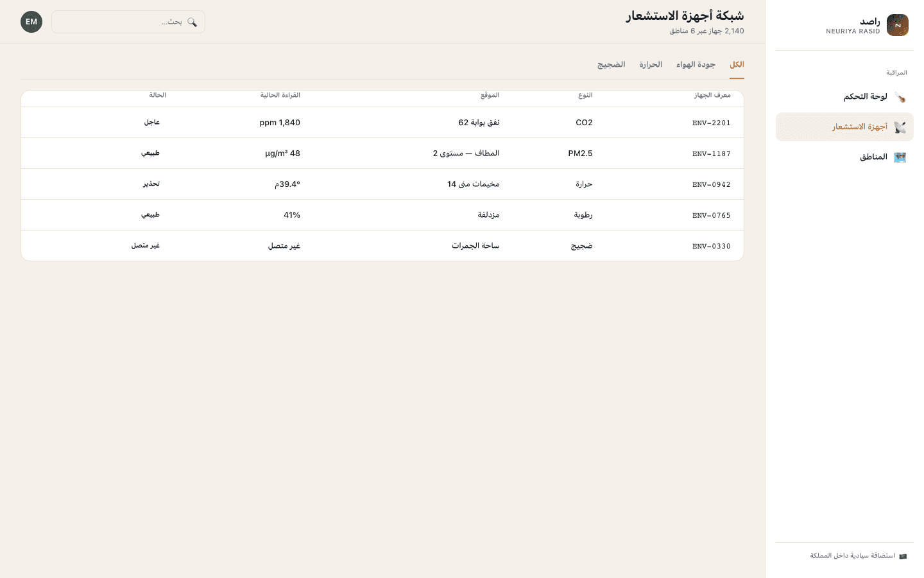Open the EM user avatar
924x578 pixels.
click(31, 22)
